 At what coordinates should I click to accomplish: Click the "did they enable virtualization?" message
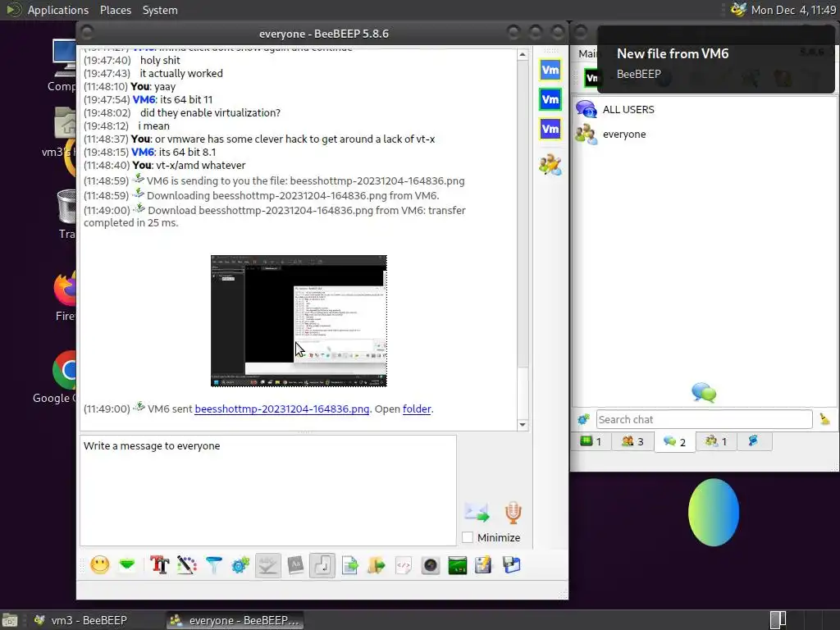tap(210, 112)
